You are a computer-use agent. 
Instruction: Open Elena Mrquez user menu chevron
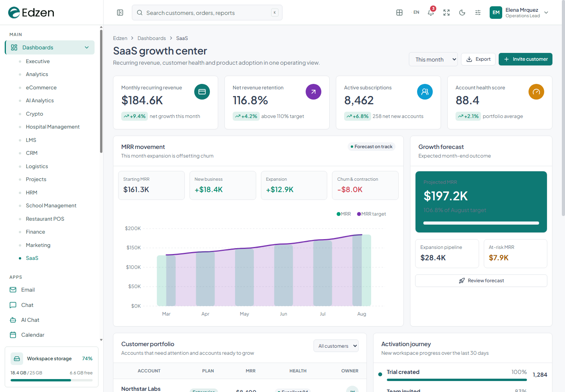pos(546,13)
